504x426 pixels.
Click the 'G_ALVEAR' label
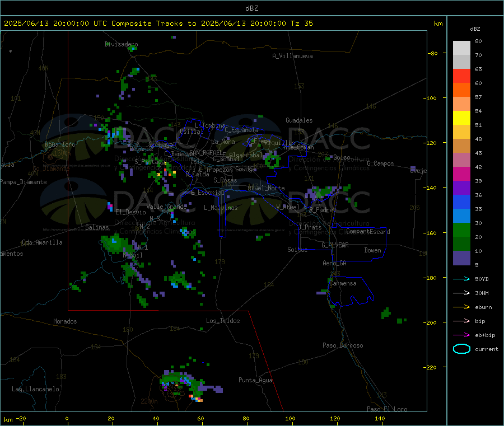tap(335, 245)
